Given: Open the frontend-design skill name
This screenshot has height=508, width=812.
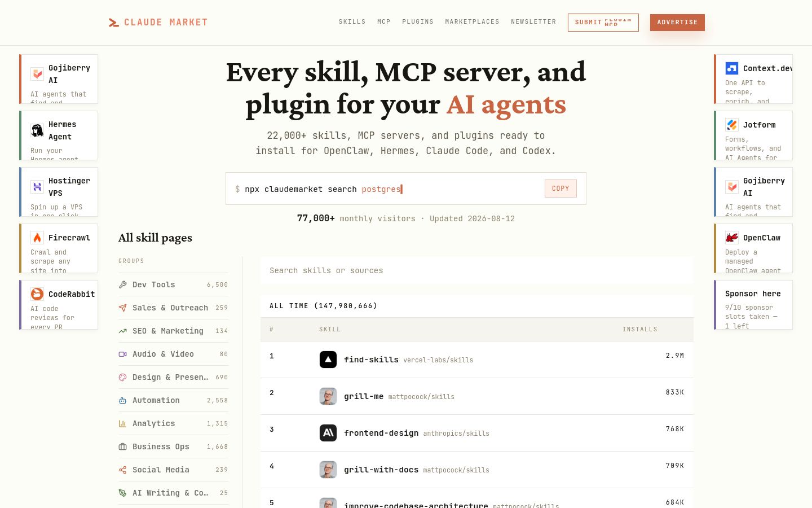Looking at the screenshot, I should [x=381, y=433].
